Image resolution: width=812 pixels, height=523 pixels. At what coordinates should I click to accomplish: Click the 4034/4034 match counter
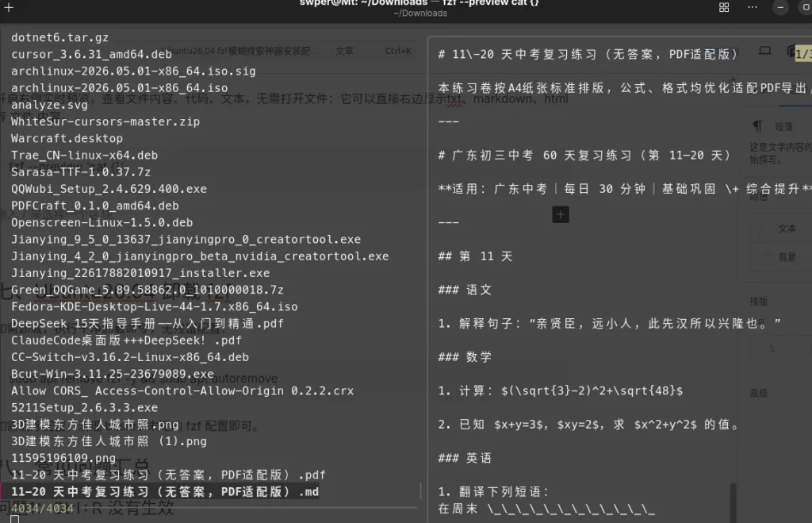coord(43,509)
